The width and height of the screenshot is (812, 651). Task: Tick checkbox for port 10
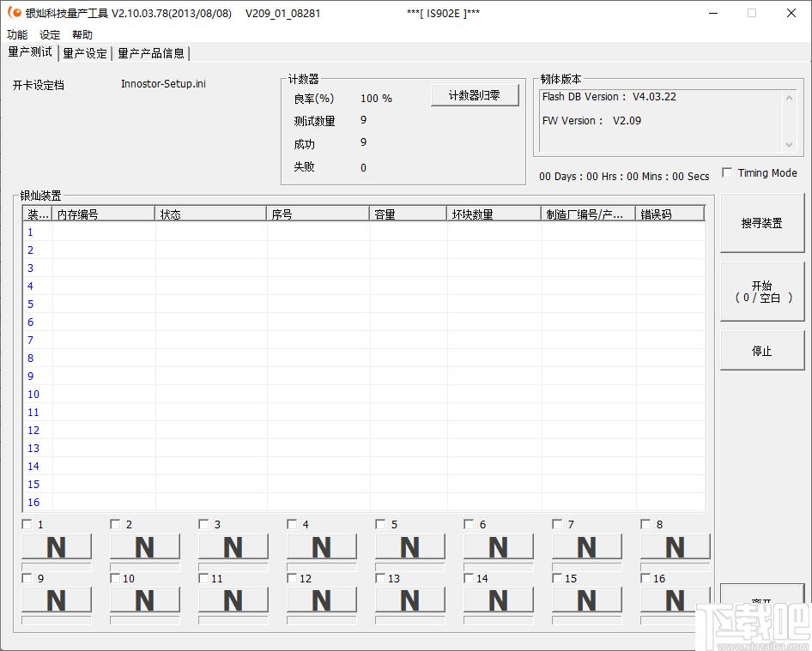click(x=115, y=578)
